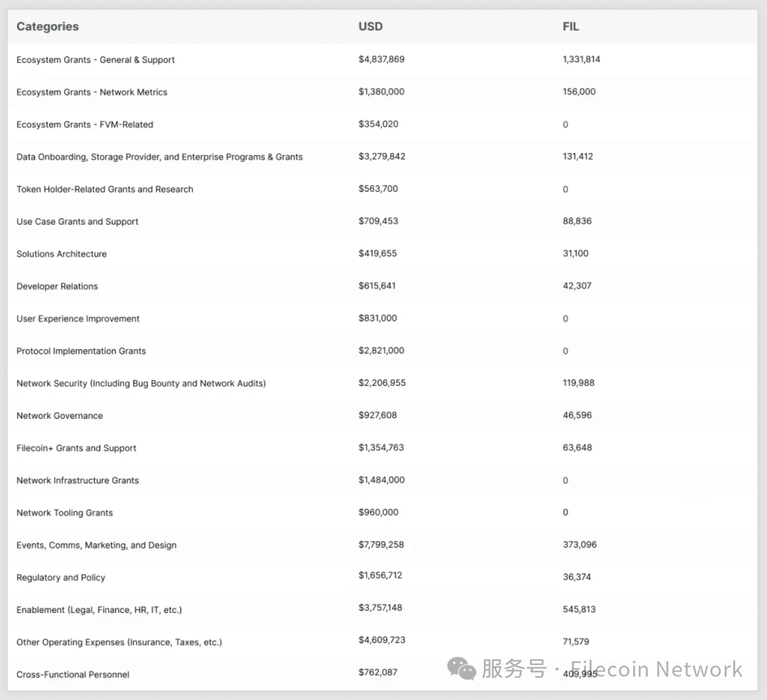
Task: Click the USD value $762,087
Action: (378, 672)
